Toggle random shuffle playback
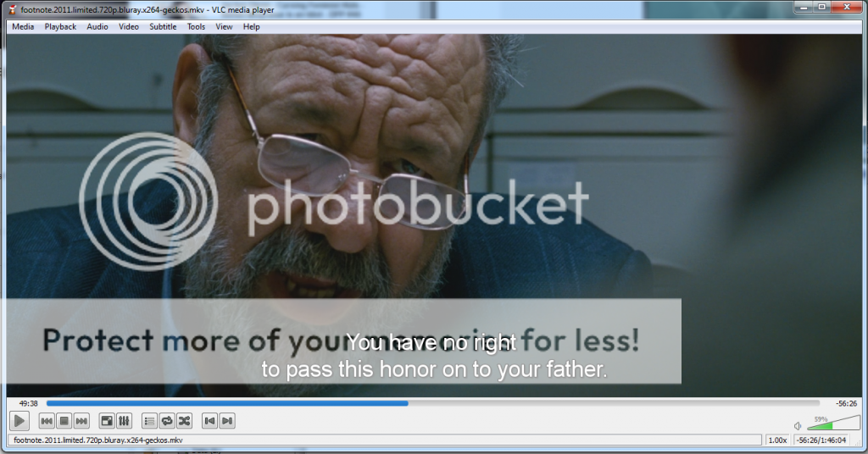Viewport: 868px width, 454px height. click(x=184, y=421)
